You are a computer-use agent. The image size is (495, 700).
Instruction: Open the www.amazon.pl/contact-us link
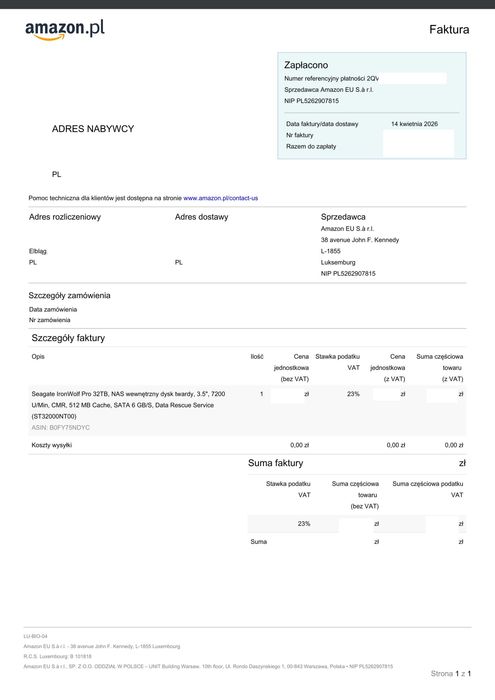pyautogui.click(x=220, y=198)
